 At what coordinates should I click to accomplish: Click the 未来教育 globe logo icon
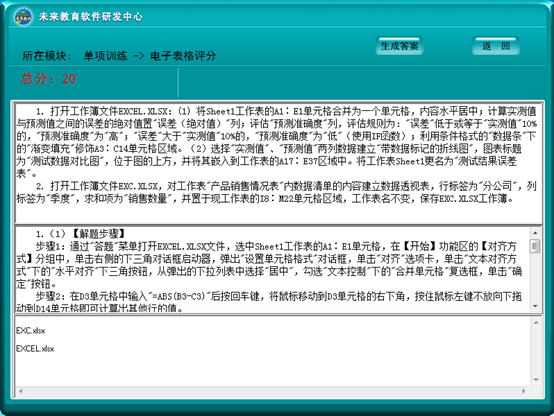(x=23, y=16)
